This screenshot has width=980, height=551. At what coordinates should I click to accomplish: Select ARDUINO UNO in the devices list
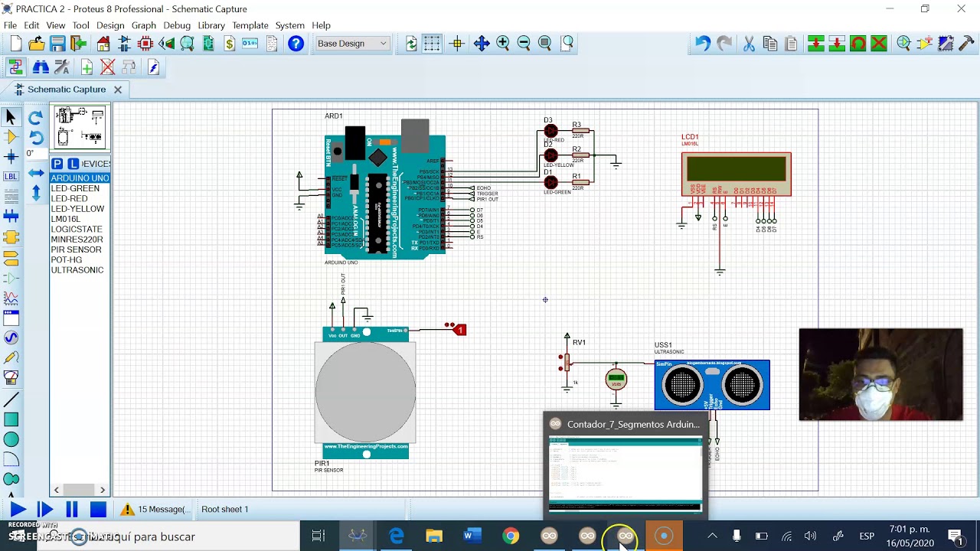pyautogui.click(x=80, y=178)
